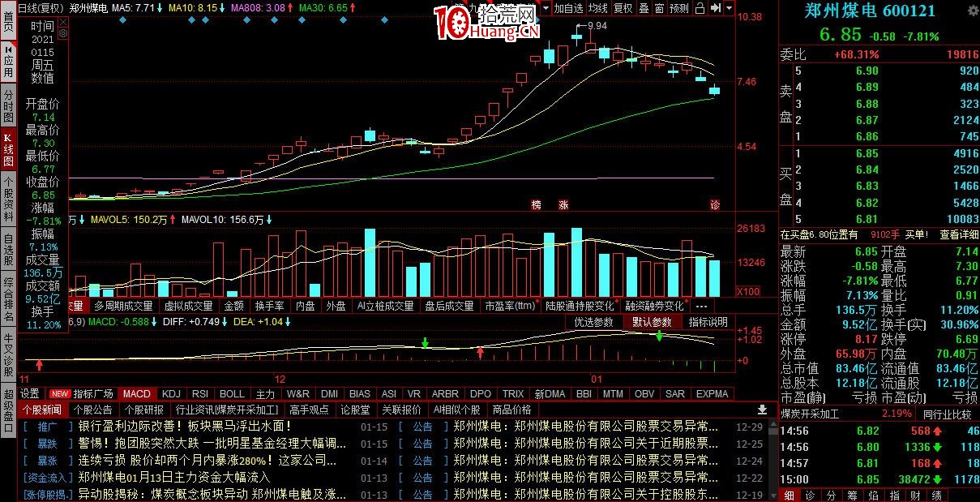
Task: Open news 连续亏损 股价却两个月内暴涨280%
Action: click(x=208, y=460)
